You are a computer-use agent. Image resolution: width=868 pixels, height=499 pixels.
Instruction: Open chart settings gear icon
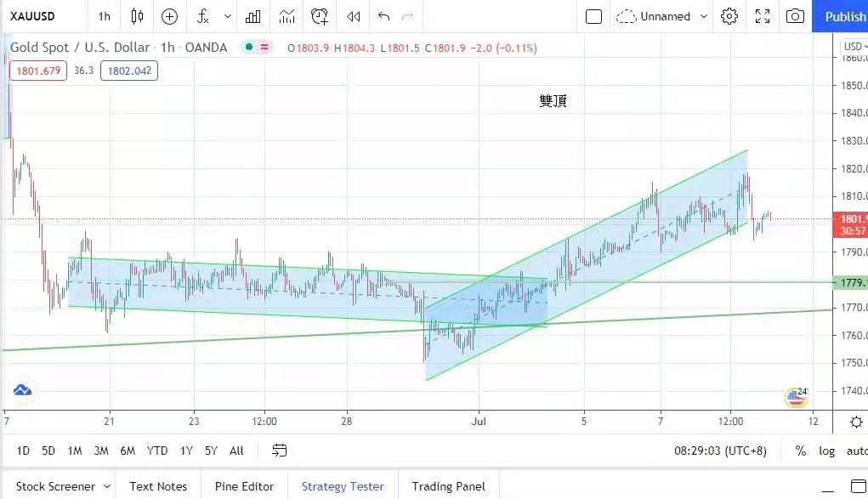coord(729,16)
